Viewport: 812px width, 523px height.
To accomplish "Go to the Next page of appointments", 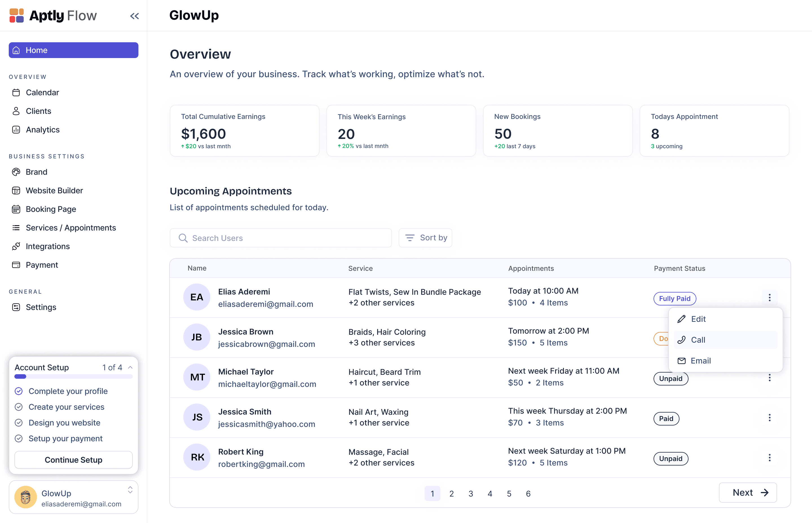I will pos(747,493).
